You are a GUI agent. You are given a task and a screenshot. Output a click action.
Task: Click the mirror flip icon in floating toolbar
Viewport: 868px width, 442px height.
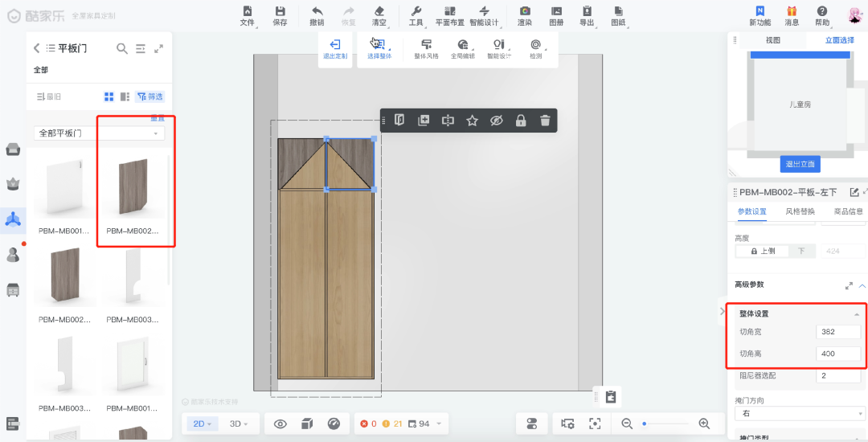[x=448, y=120]
